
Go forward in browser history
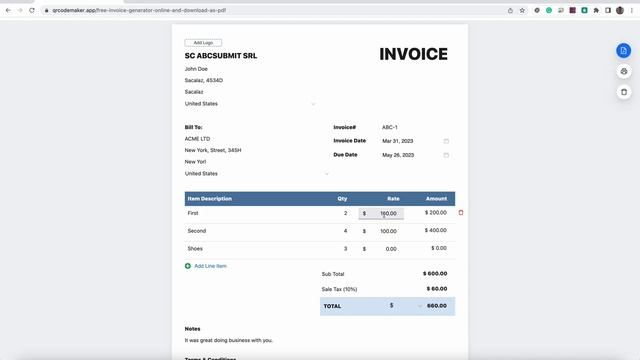point(20,10)
